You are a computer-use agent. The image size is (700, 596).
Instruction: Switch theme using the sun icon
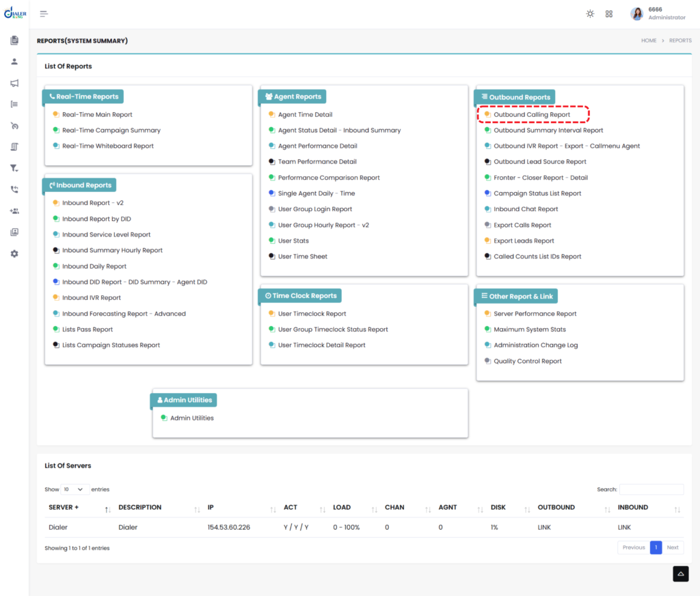590,14
